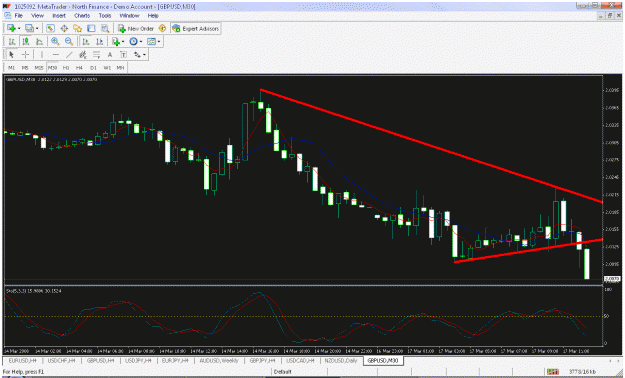Expand the Indicators dropdown arrow
The image size is (625, 378).
pyautogui.click(x=123, y=42)
